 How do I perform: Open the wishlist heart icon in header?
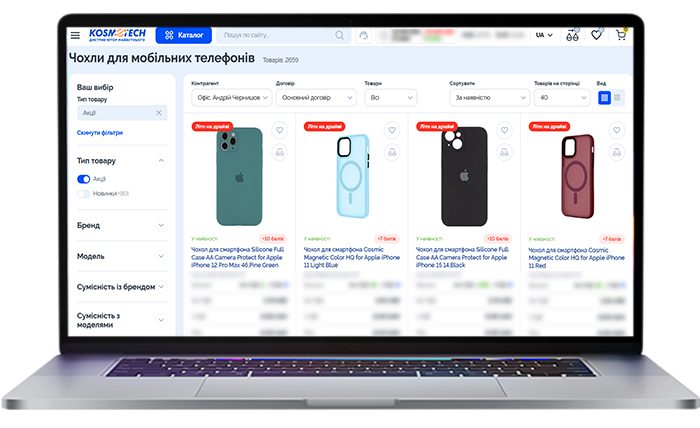pos(596,35)
